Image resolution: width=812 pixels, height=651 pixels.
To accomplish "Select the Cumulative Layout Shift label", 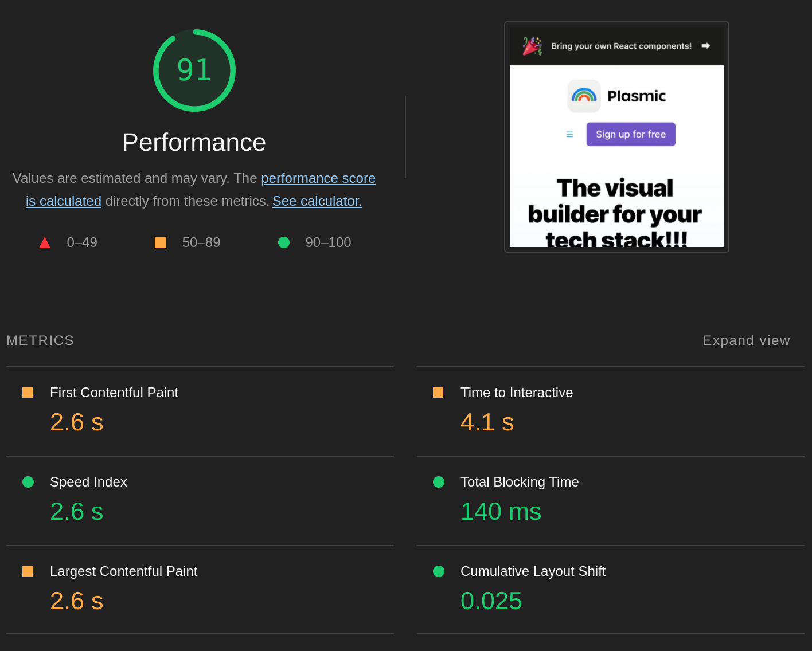I will click(x=533, y=571).
